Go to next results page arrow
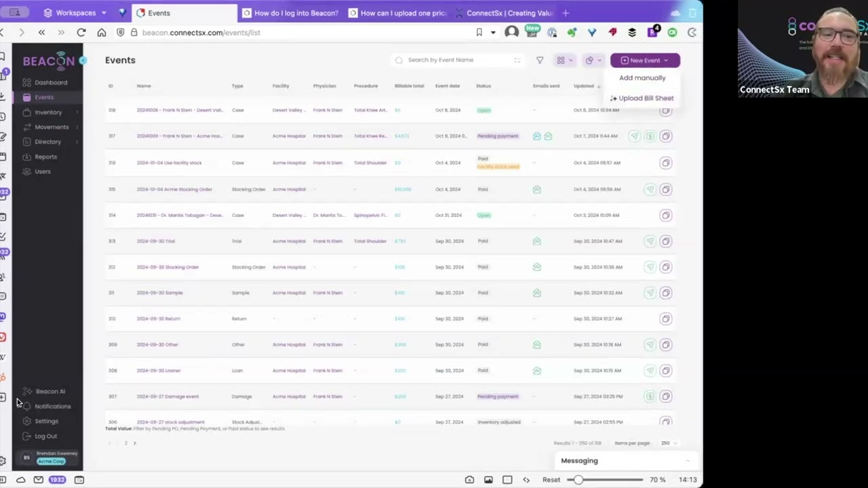This screenshot has width=868, height=488. [134, 443]
